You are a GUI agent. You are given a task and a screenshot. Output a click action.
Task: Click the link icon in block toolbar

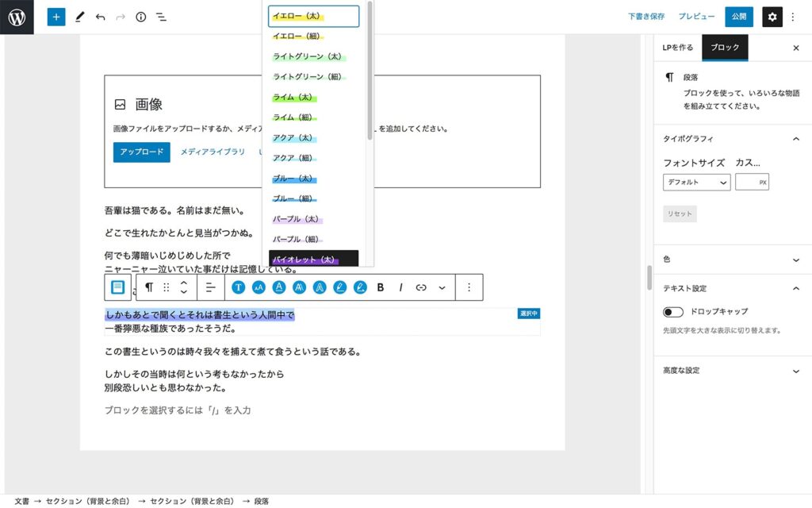pyautogui.click(x=421, y=287)
